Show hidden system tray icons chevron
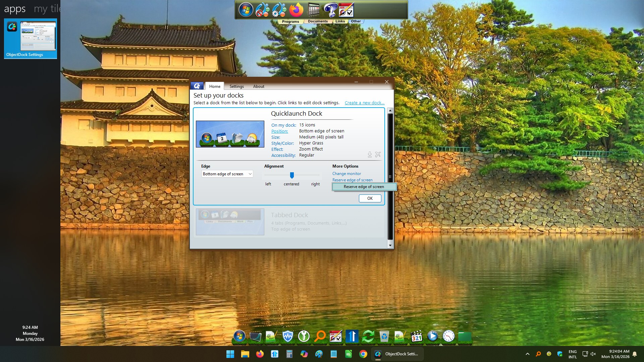The height and width of the screenshot is (362, 644). [527, 354]
